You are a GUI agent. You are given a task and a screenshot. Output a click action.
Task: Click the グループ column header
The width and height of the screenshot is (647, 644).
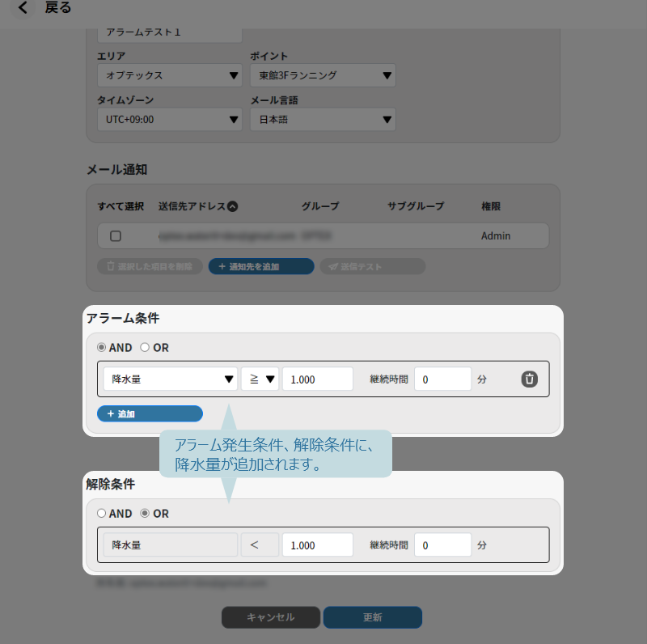[x=320, y=206]
